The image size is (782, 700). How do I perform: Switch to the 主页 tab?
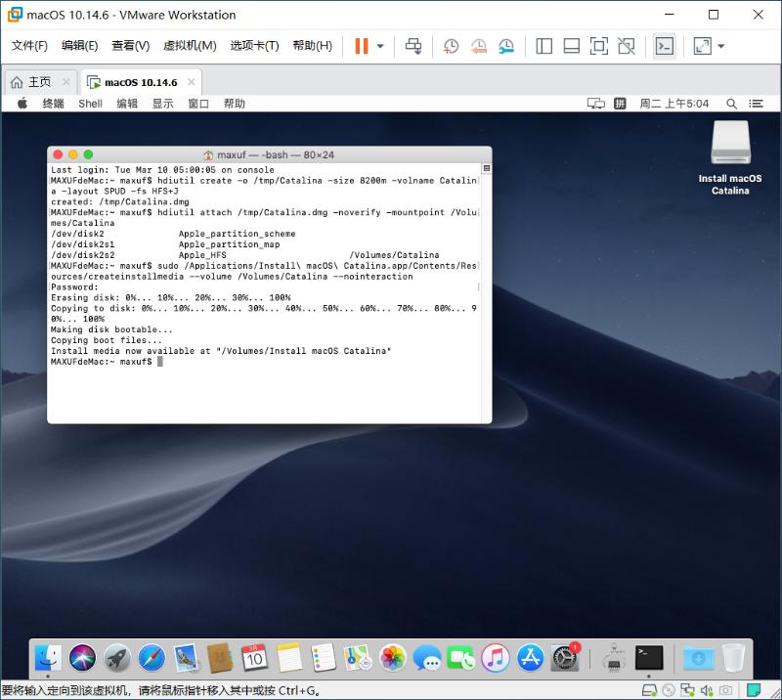pos(39,82)
